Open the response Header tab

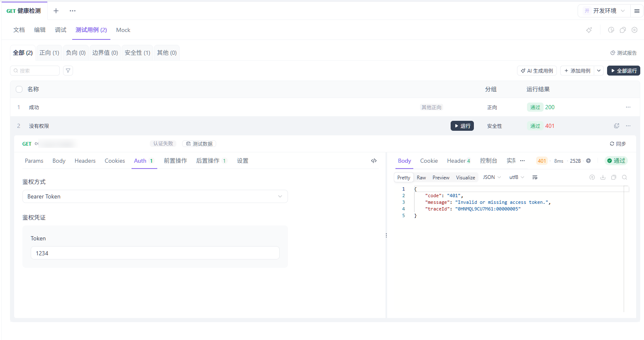coord(459,161)
